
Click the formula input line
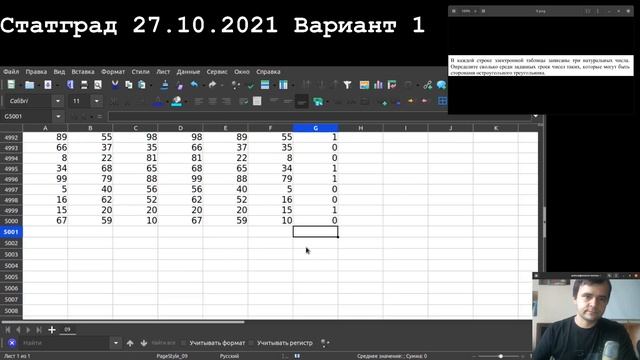pyautogui.click(x=319, y=116)
